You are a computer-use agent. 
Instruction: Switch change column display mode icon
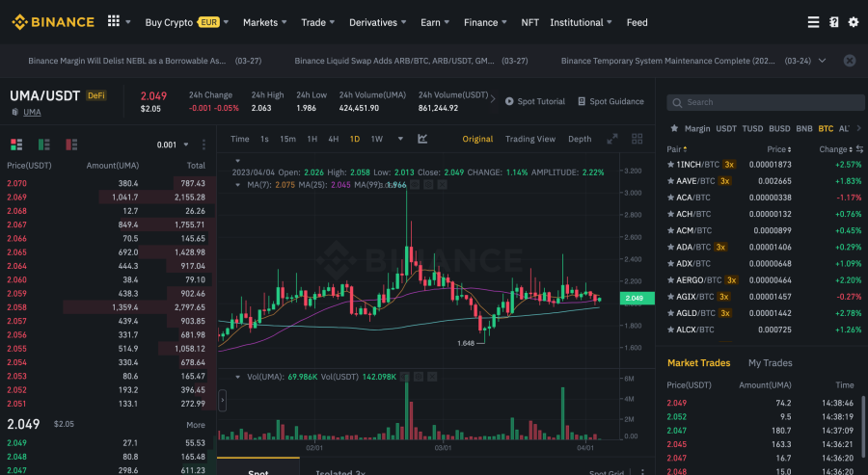click(859, 149)
